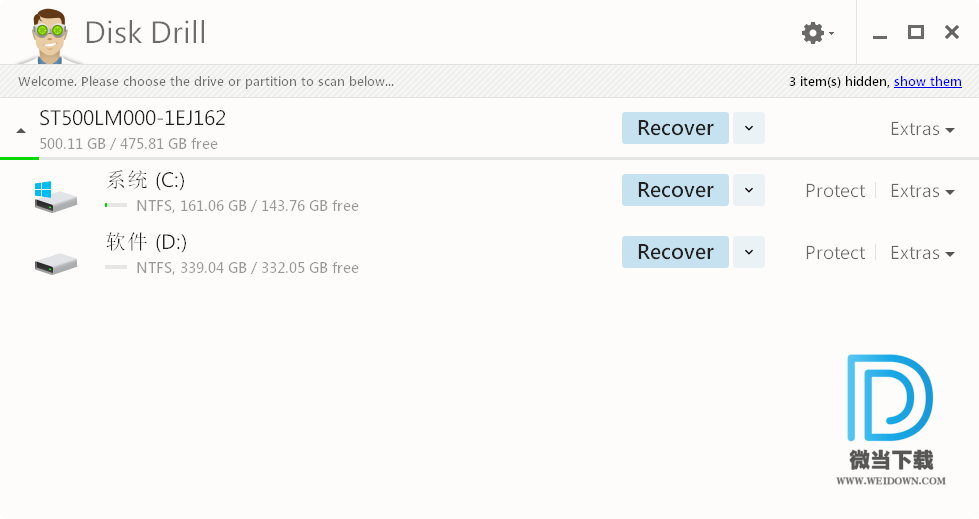Click Protect for the C: partition
979x519 pixels.
[835, 190]
